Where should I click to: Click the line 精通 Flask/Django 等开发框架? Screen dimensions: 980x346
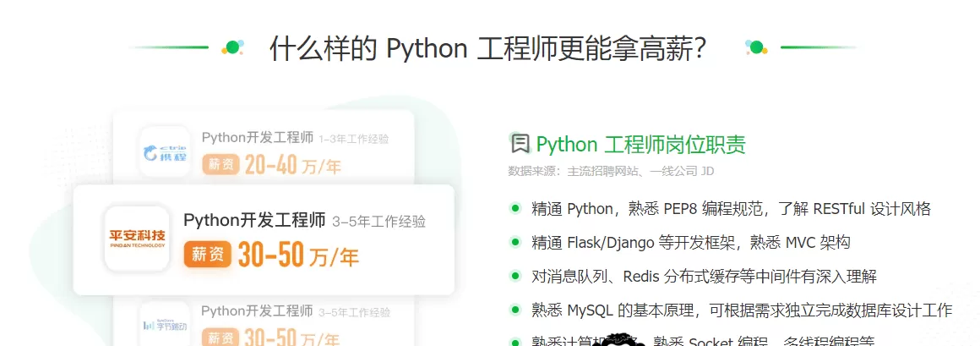click(690, 242)
